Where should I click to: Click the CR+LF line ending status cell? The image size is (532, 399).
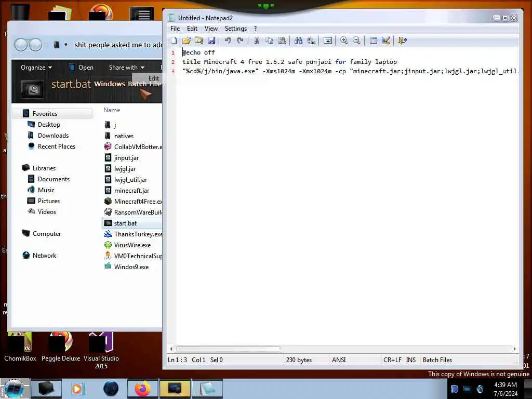pyautogui.click(x=392, y=360)
